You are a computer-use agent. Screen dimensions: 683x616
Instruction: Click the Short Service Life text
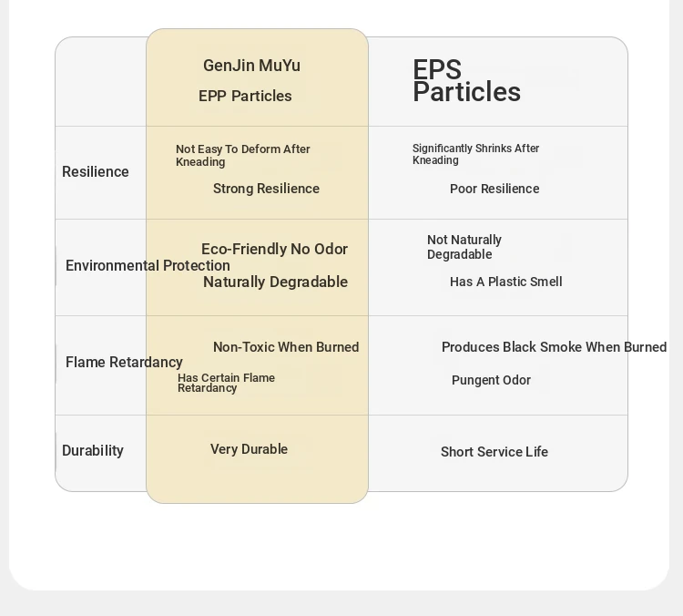[494, 452]
